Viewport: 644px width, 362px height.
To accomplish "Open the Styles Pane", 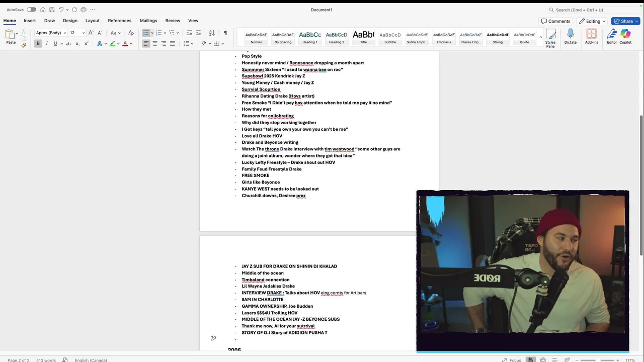I will pos(550,38).
